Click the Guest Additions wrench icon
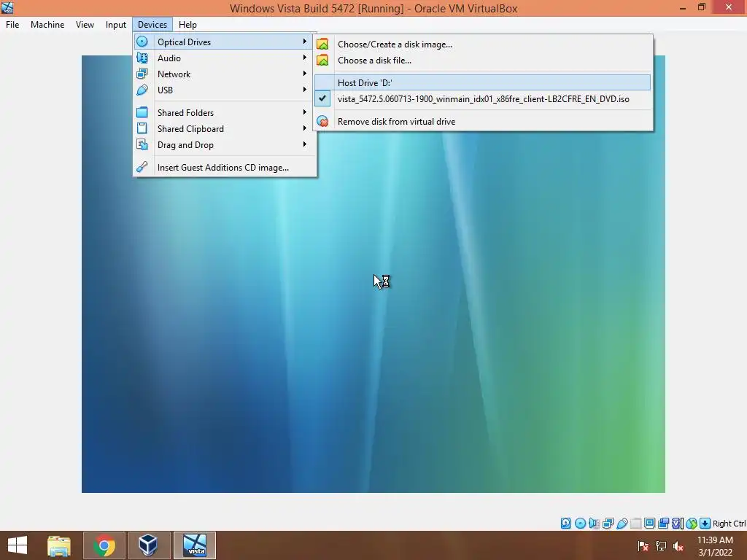 [x=142, y=167]
